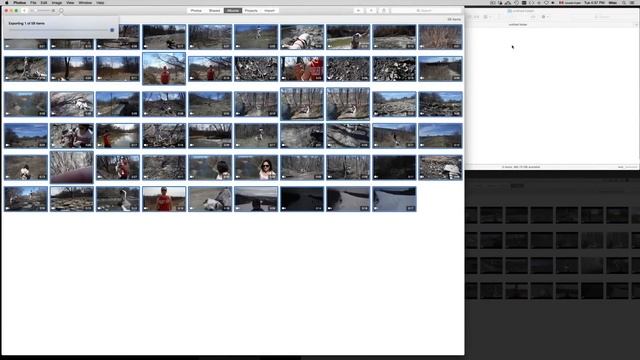The image size is (640, 360).
Task: Select the red sweatshirt close-up thumbnail
Action: click(x=302, y=69)
